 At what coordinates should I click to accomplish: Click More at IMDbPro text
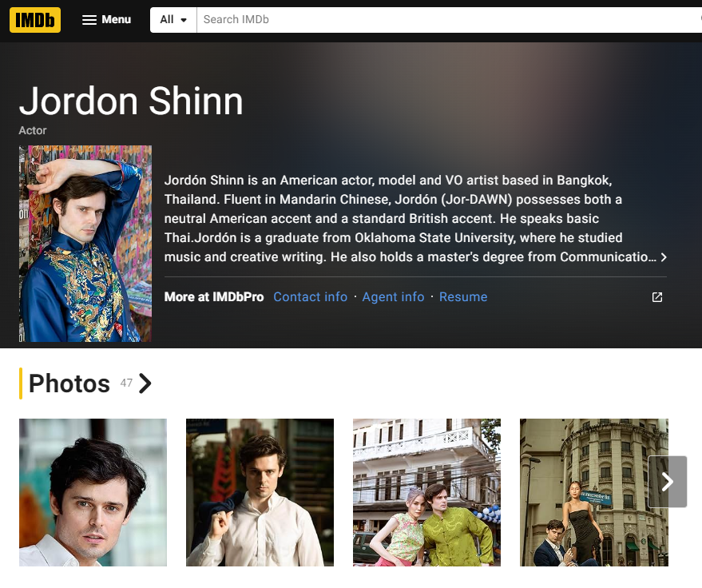point(214,297)
